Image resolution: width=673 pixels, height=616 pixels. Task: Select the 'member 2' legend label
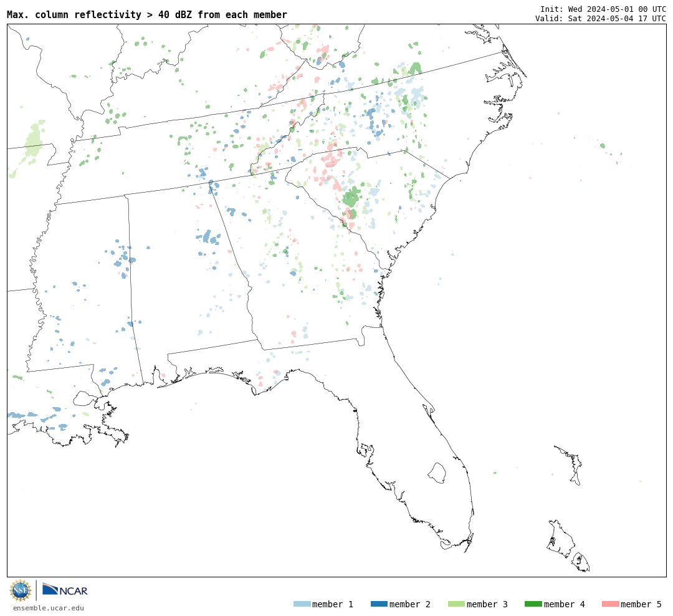410,604
